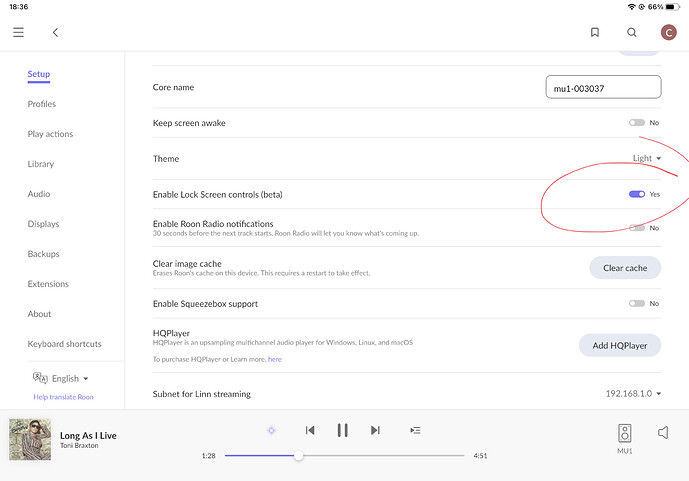Open the Theme Light dropdown
689x481 pixels.
[646, 158]
